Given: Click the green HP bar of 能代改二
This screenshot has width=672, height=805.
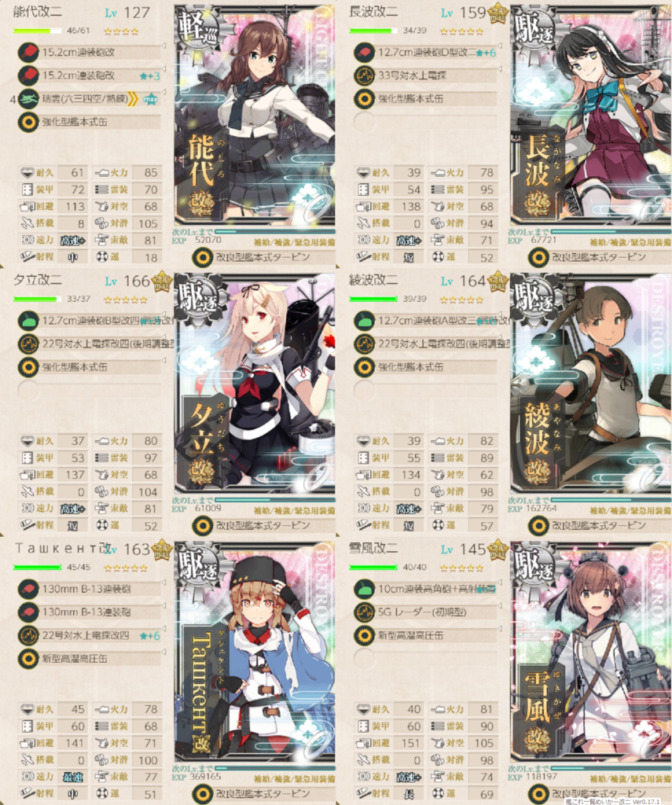Looking at the screenshot, I should point(37,31).
